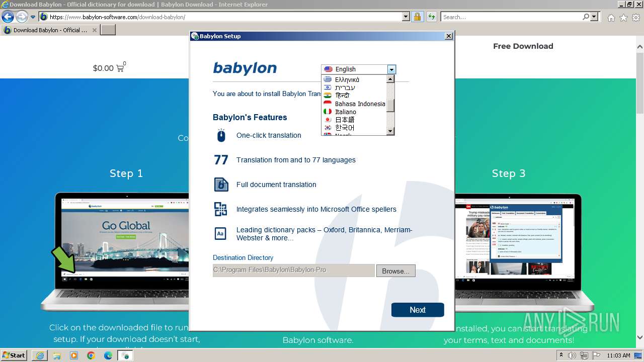Viewport: 644px width, 362px height.
Task: Click the Destination Directory path field
Action: [293, 270]
